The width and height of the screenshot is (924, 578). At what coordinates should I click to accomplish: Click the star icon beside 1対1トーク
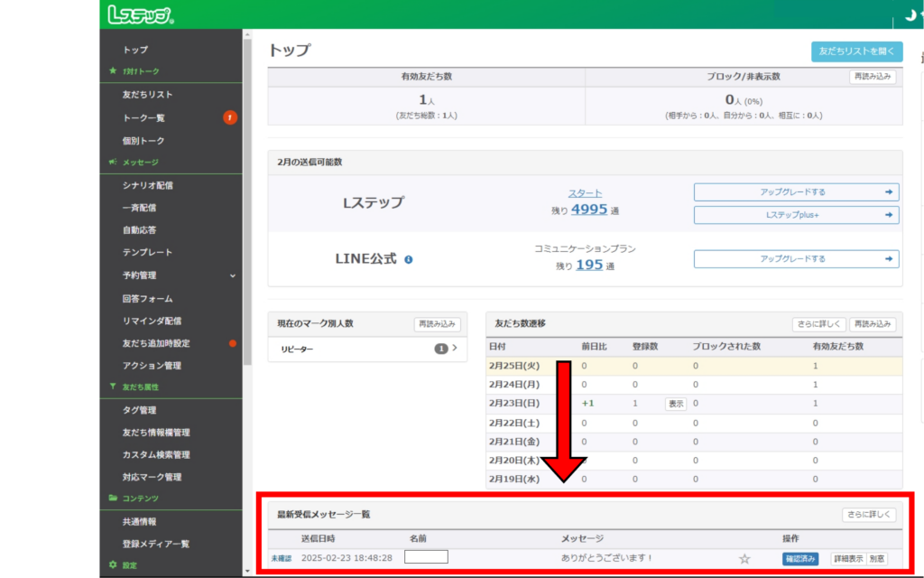(113, 71)
